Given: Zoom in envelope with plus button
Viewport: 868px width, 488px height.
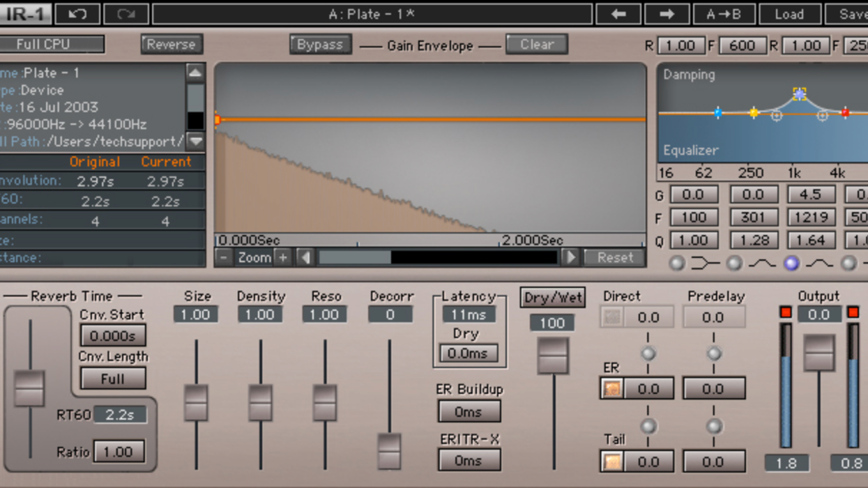Looking at the screenshot, I should [x=282, y=257].
